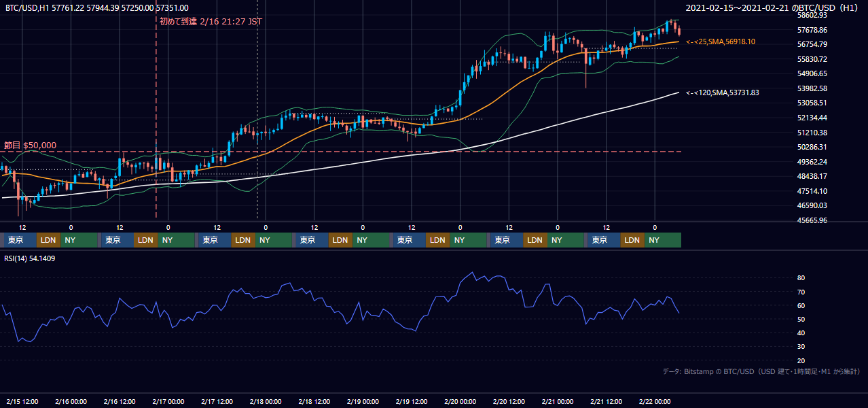Select the 2/21 12:00 date label
Viewport: 868px width, 408px height.
[607, 402]
